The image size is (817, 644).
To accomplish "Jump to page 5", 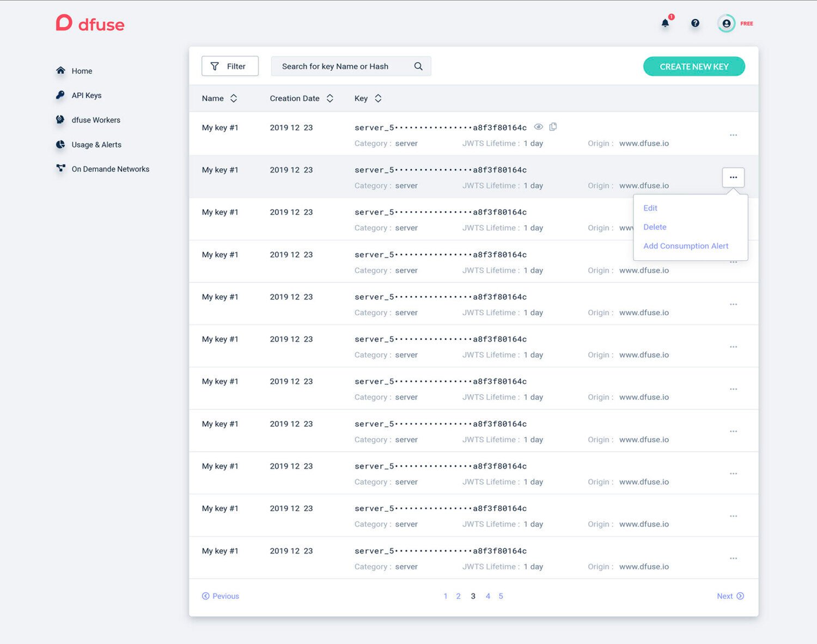I will 501,596.
